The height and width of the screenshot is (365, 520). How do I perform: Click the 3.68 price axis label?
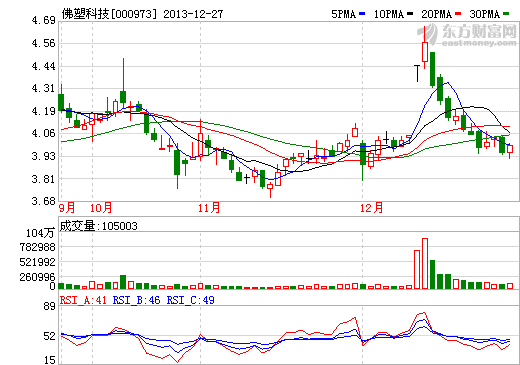click(43, 201)
